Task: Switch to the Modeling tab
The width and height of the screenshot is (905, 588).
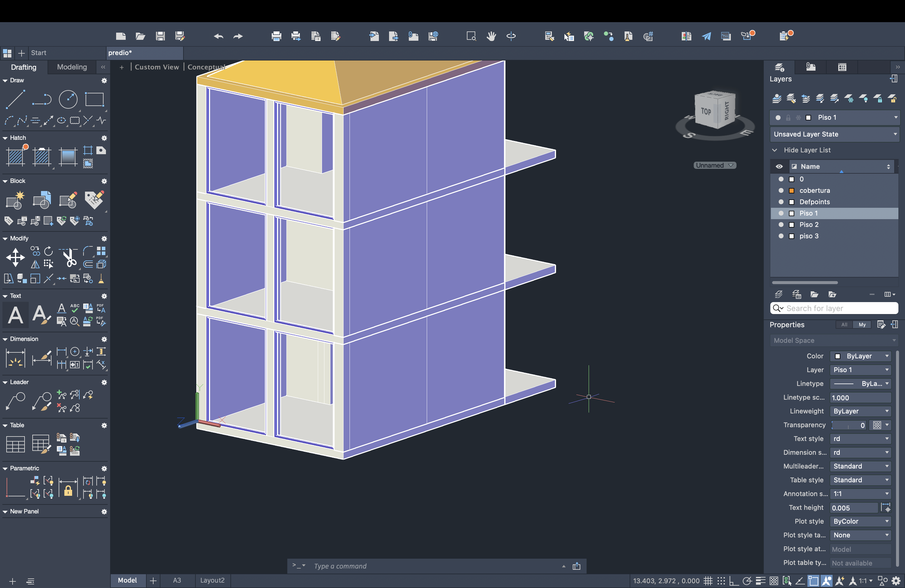Action: (x=72, y=67)
